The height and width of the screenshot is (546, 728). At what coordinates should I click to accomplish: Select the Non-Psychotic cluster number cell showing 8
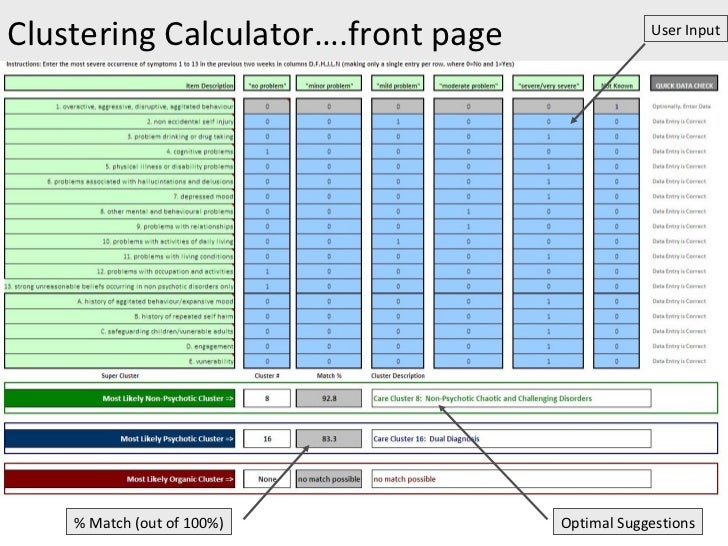(x=267, y=398)
